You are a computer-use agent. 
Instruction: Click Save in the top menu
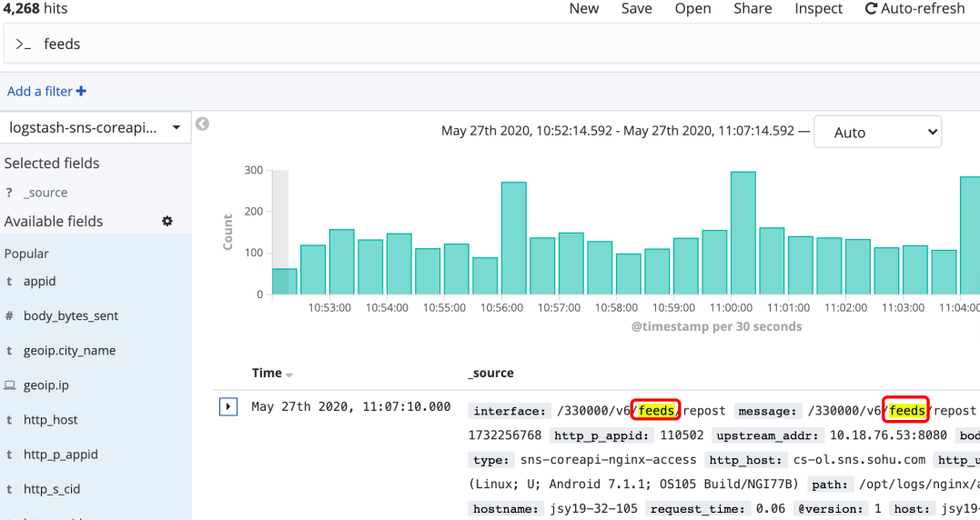pyautogui.click(x=636, y=9)
